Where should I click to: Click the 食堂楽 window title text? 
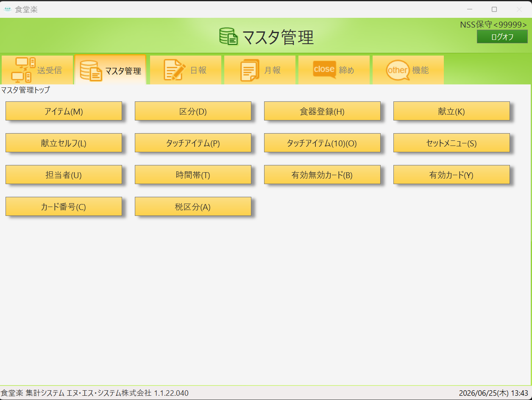26,9
